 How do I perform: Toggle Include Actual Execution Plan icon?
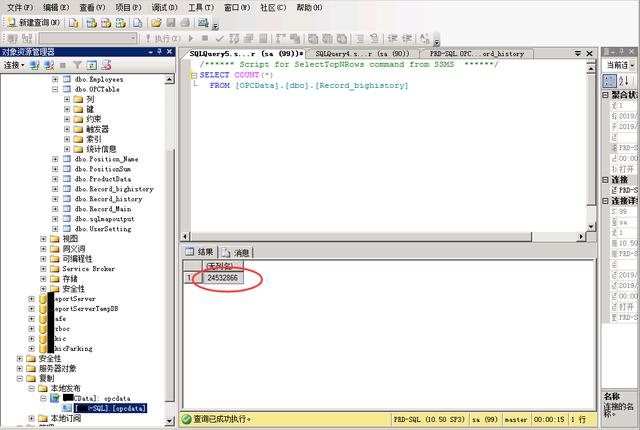coord(280,38)
